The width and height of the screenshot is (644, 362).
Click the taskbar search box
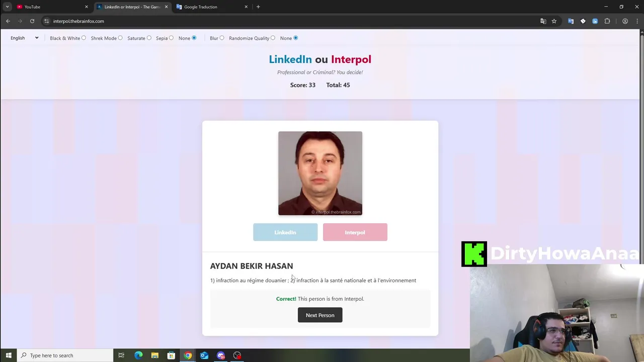tap(65, 355)
